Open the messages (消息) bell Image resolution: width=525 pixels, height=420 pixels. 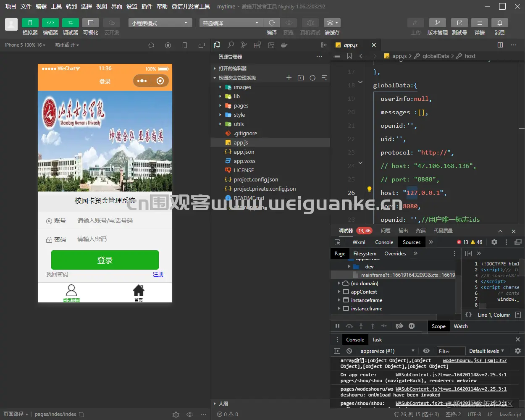500,23
